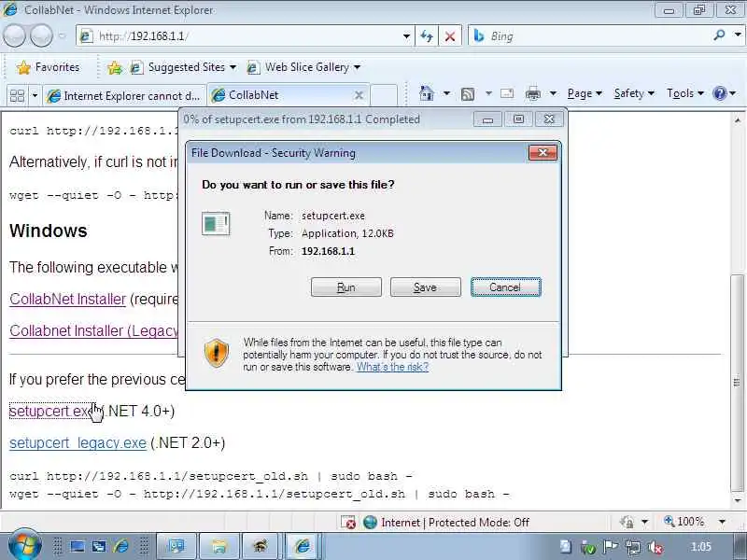Open the search provider dropdown arrow
The width and height of the screenshot is (747, 560).
tap(738, 35)
